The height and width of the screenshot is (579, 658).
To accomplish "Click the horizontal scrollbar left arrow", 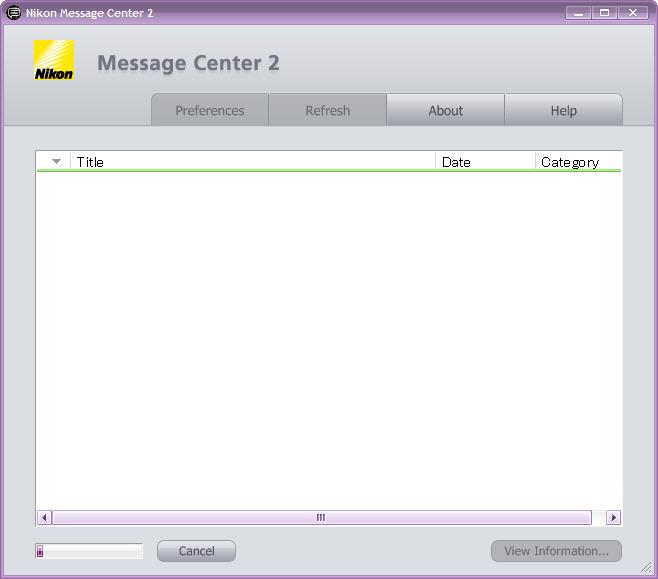I will pos(44,518).
